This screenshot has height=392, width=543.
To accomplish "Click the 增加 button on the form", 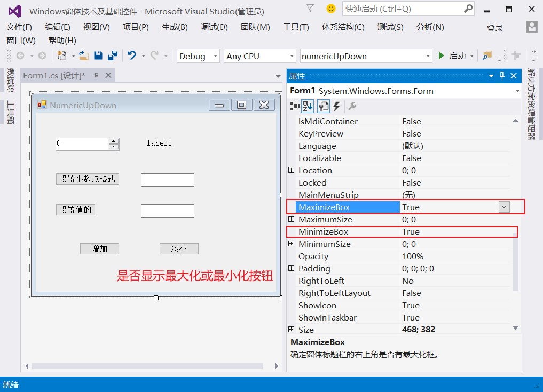I will click(99, 249).
